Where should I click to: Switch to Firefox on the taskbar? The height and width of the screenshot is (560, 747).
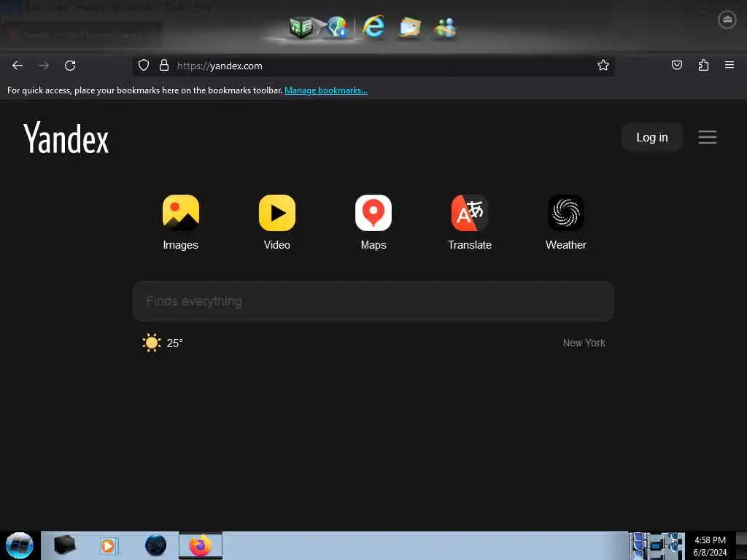coord(201,545)
